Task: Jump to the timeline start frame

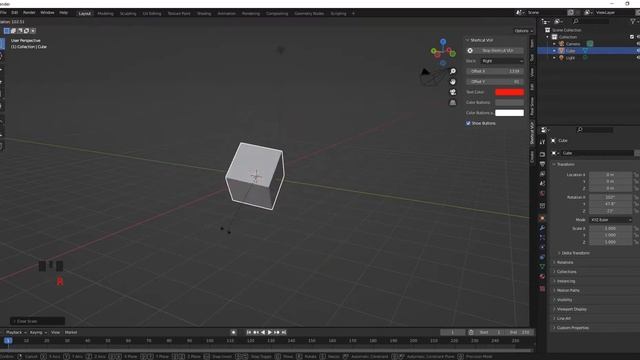Action: coord(249,332)
